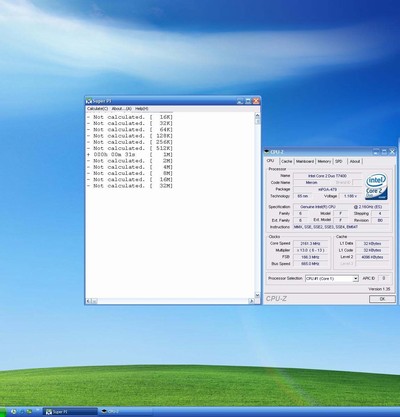
Task: Select the 'Not calculated. [ 64K]' row
Action: pyautogui.click(x=130, y=130)
